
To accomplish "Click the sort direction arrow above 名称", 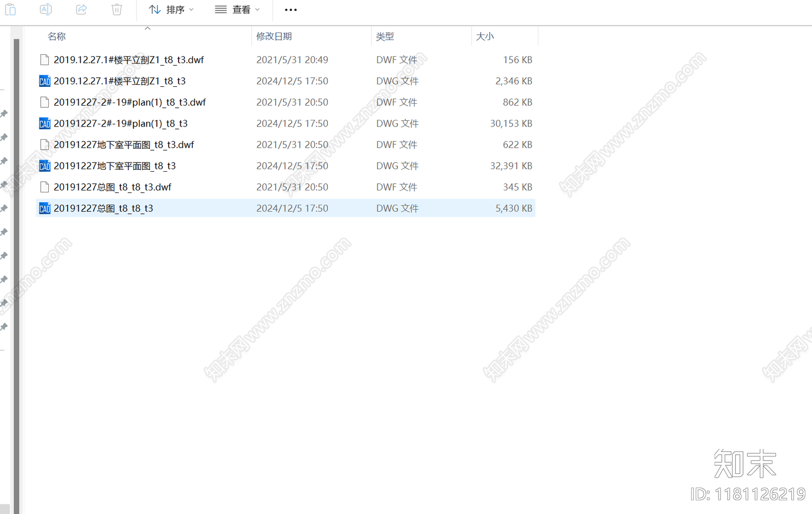I will 148,28.
